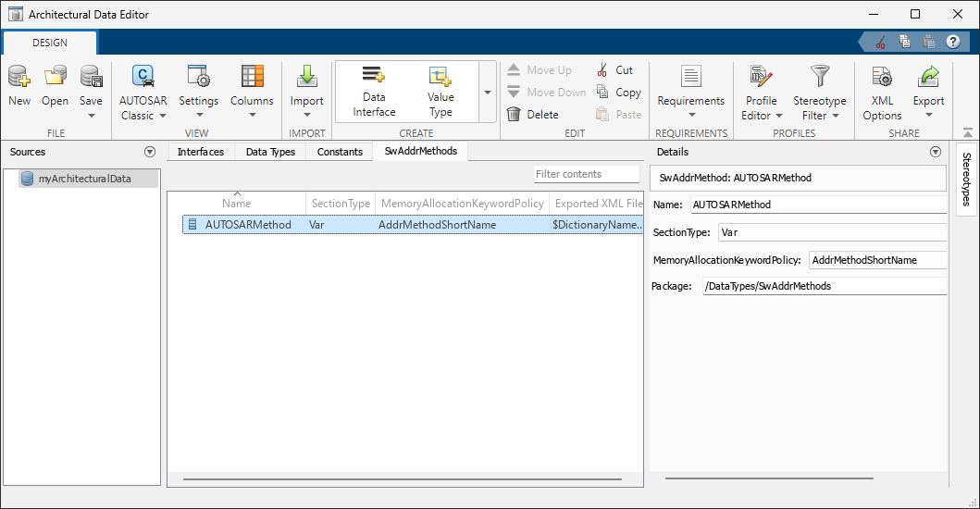The width and height of the screenshot is (980, 509).
Task: Switch to the Interfaces tab
Action: click(x=201, y=152)
